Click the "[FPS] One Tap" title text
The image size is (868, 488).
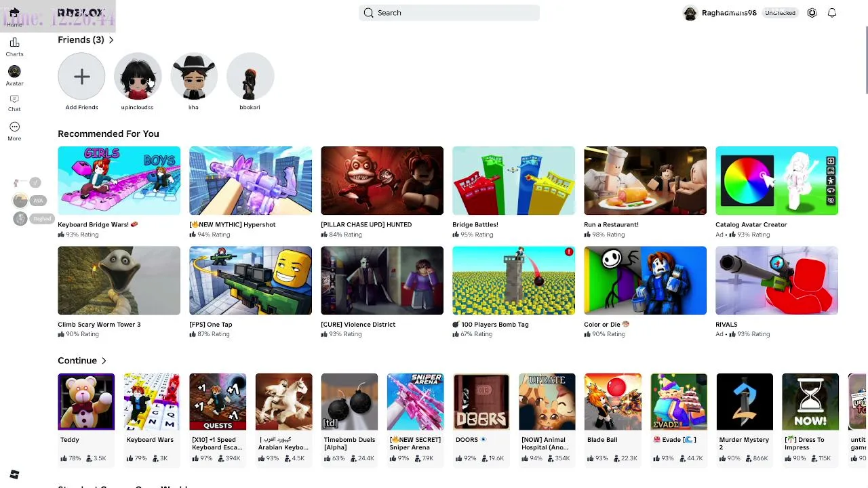[211, 324]
